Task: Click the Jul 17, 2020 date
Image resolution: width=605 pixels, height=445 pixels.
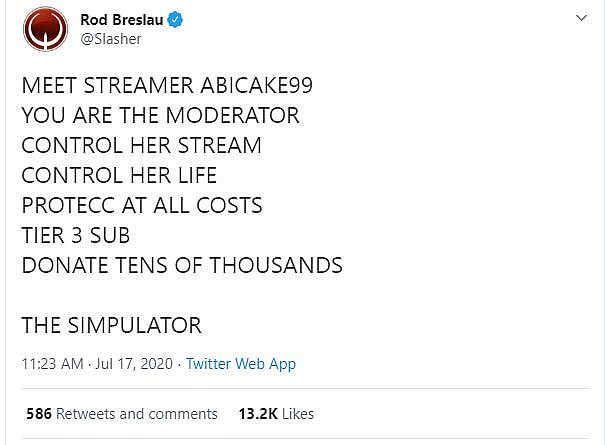Action: pyautogui.click(x=134, y=364)
